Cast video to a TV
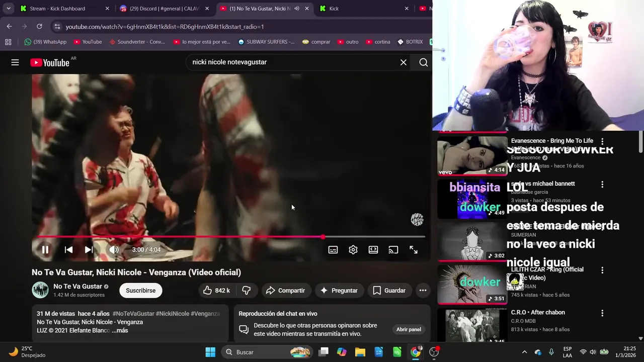This screenshot has width=644, height=362. [393, 249]
